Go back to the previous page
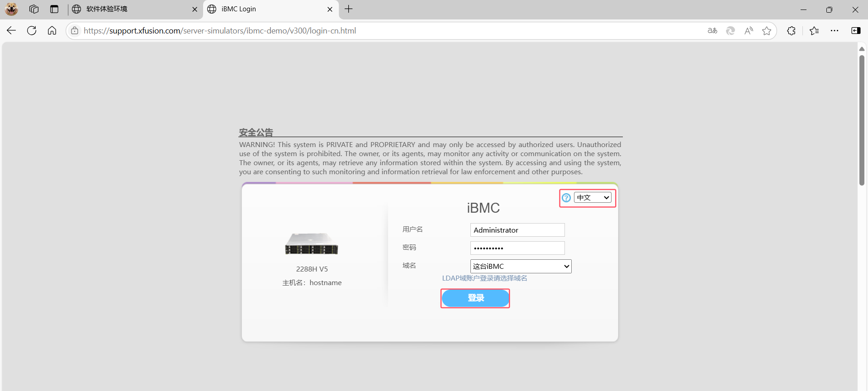The height and width of the screenshot is (391, 868). (x=11, y=30)
